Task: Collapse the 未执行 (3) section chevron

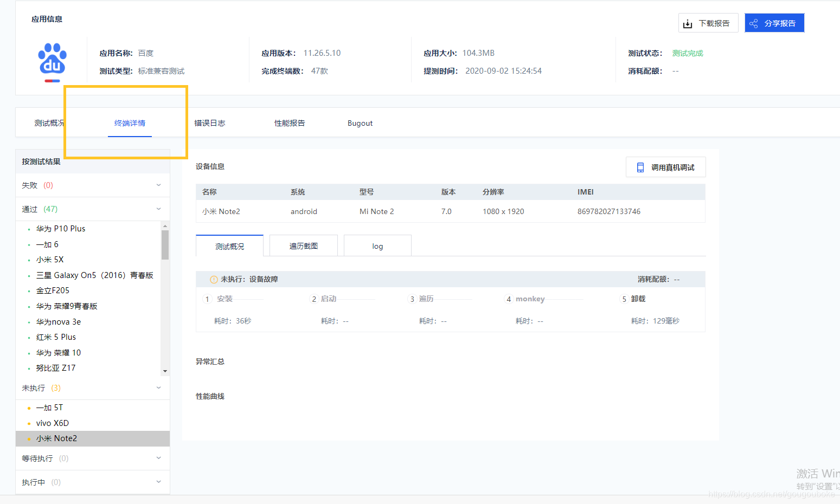Action: point(159,388)
